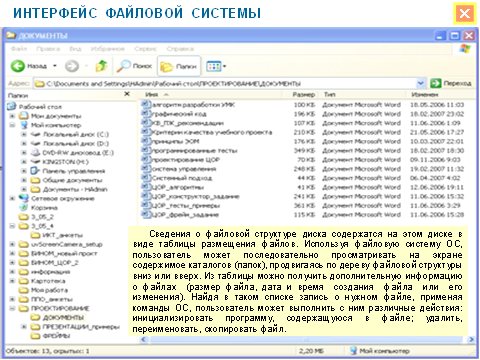Screen dimensions: 480x360
Task: Select Общие документы folder icon
Action: (35, 180)
